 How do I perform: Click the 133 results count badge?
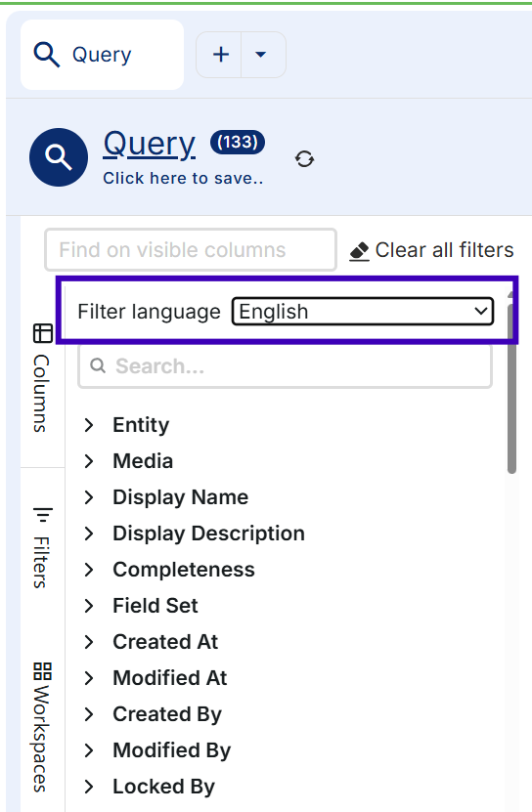click(x=238, y=142)
